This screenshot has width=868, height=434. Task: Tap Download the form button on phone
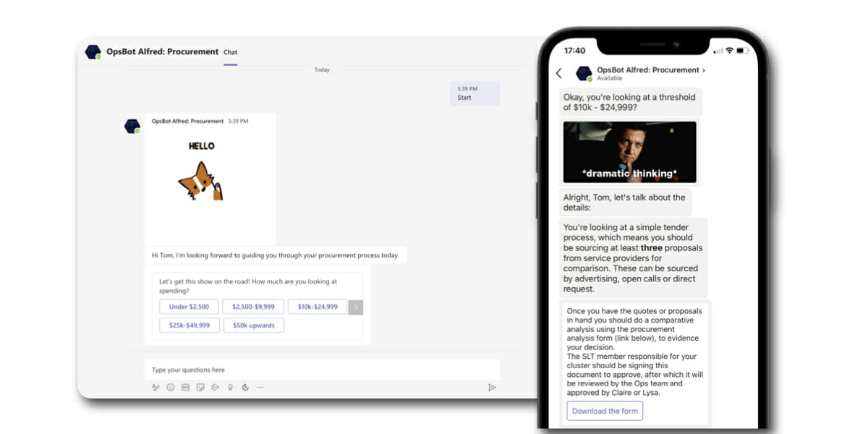(x=605, y=411)
